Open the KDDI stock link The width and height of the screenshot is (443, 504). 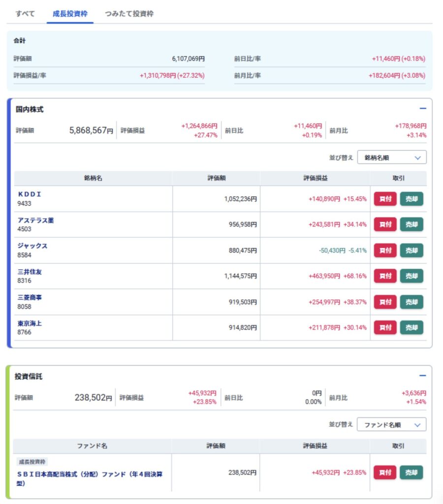pyautogui.click(x=30, y=194)
